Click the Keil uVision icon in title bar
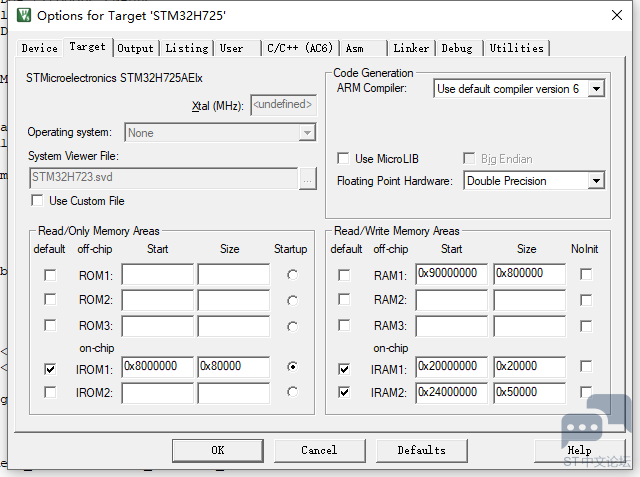 pyautogui.click(x=24, y=16)
